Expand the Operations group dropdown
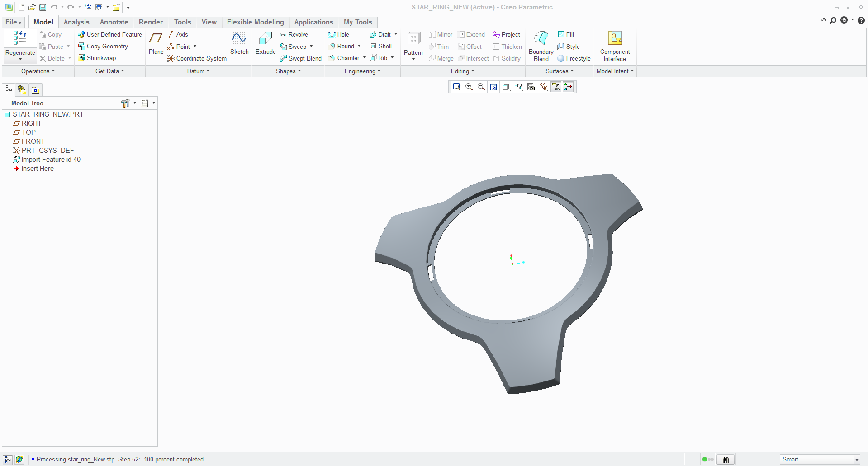The height and width of the screenshot is (466, 868). [38, 71]
